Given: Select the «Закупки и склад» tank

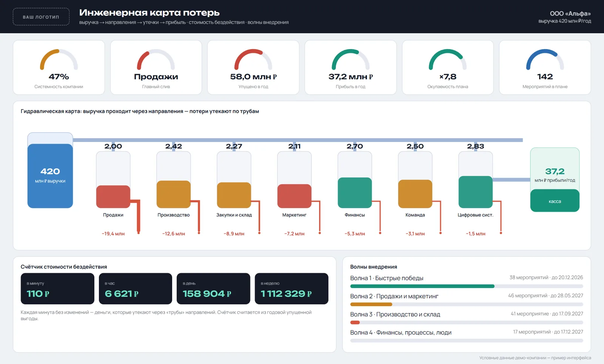Looking at the screenshot, I should pyautogui.click(x=234, y=180).
